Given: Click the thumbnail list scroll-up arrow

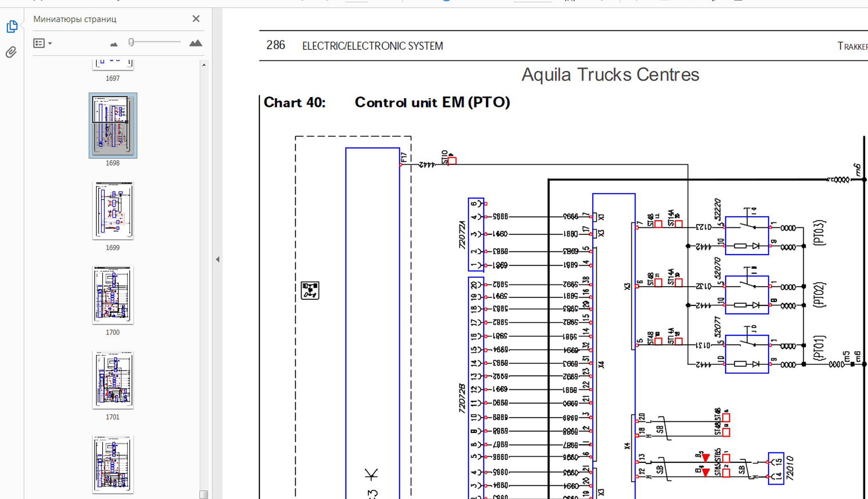Looking at the screenshot, I should pyautogui.click(x=204, y=65).
